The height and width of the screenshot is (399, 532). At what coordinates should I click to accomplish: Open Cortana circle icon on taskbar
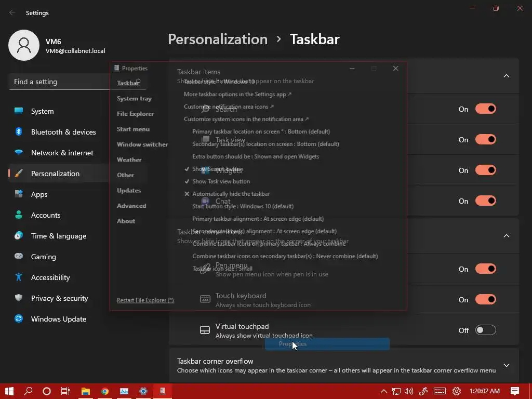(x=47, y=391)
